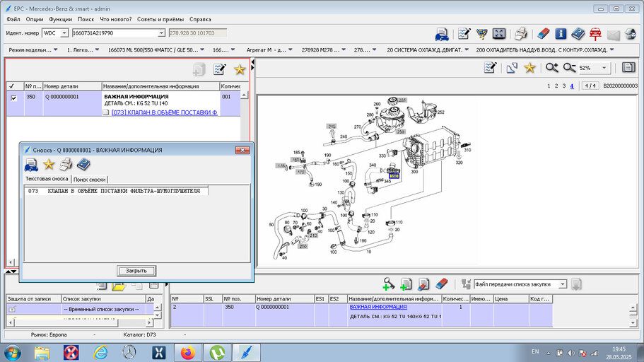Click the vehicle identification number input field

[115, 33]
